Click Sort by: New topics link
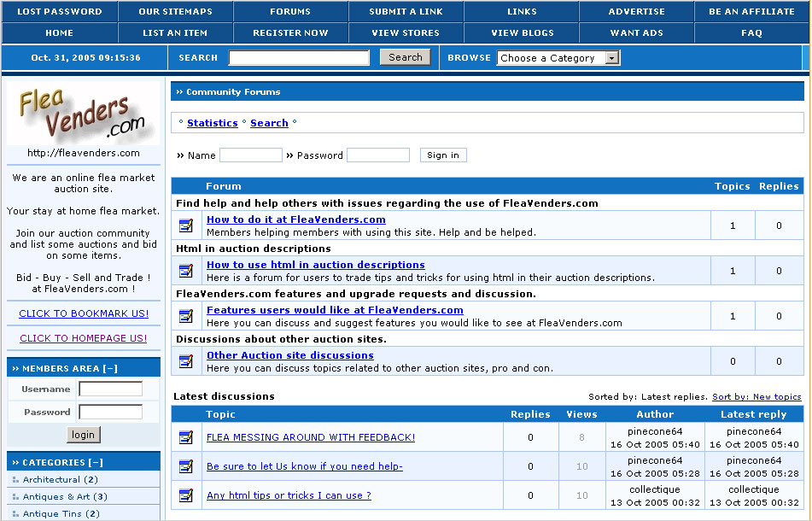The height and width of the screenshot is (521, 812). coord(757,396)
